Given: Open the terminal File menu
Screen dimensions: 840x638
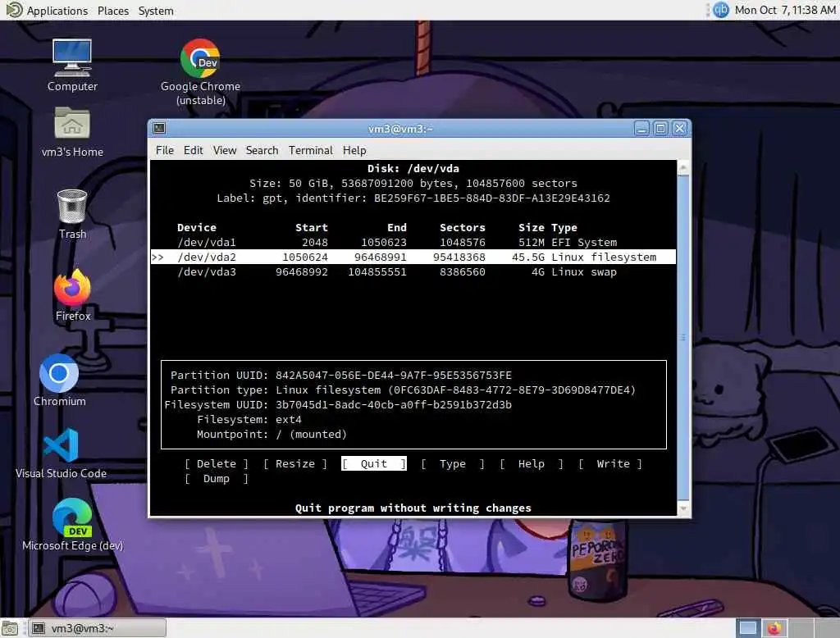Looking at the screenshot, I should click(164, 150).
